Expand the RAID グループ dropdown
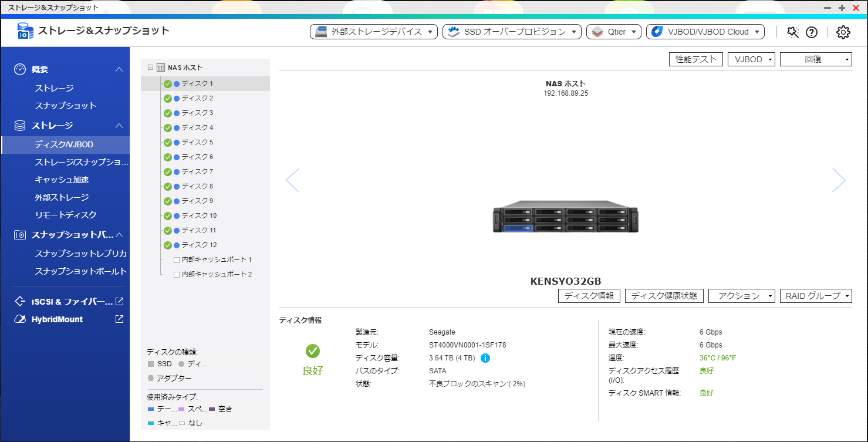868x442 pixels. [x=816, y=296]
